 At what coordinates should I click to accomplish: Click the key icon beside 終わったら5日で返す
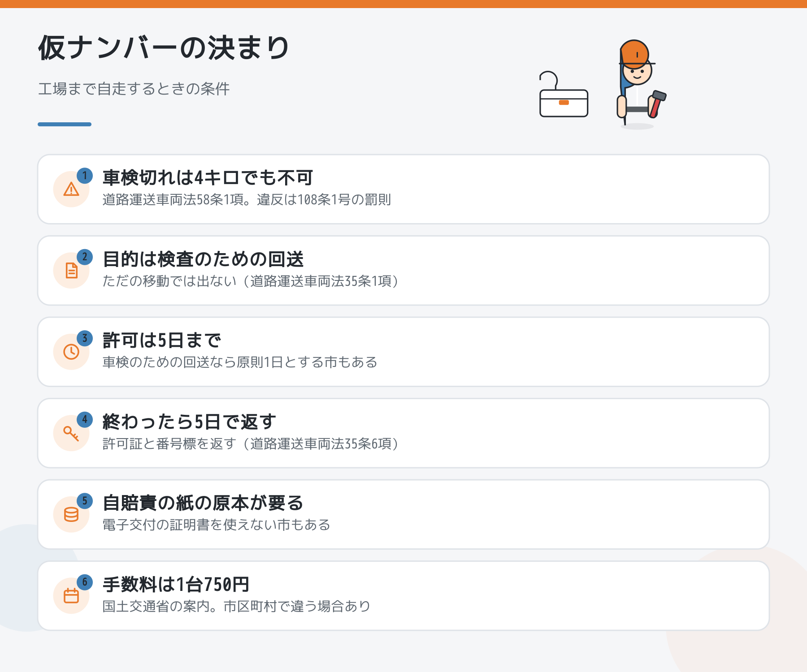click(x=71, y=433)
